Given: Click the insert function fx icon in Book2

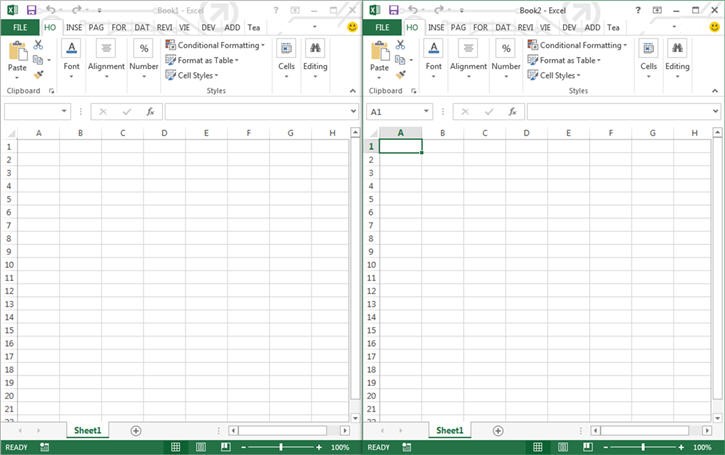Looking at the screenshot, I should point(512,111).
